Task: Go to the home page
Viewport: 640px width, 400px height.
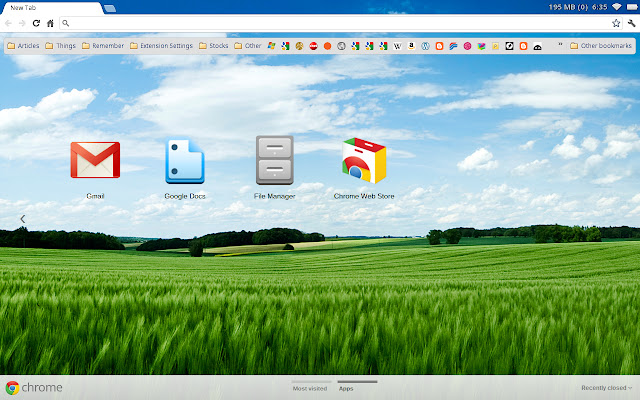Action: point(50,23)
